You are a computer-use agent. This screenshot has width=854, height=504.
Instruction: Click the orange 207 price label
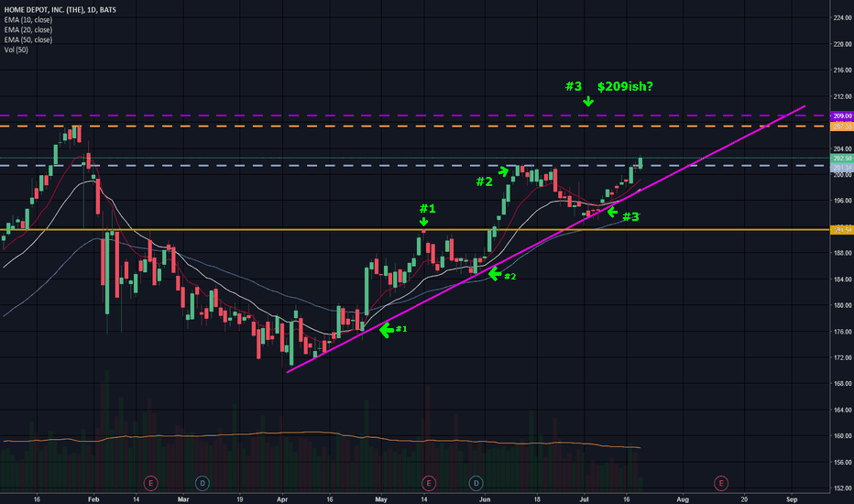pyautogui.click(x=842, y=126)
